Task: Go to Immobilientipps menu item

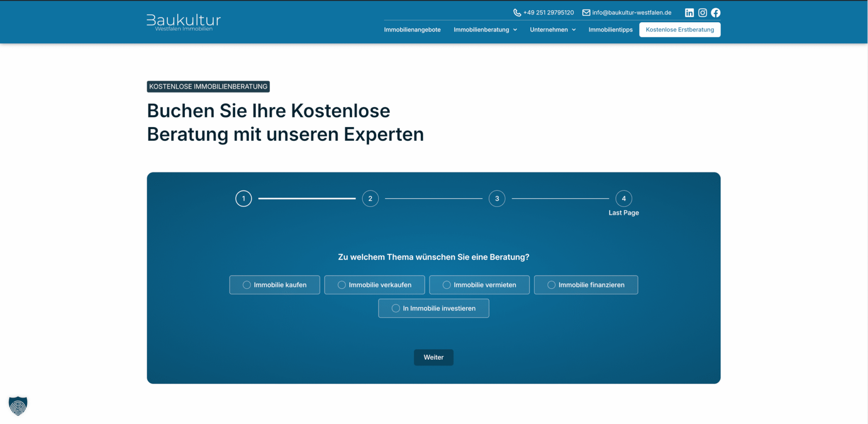Action: tap(610, 30)
